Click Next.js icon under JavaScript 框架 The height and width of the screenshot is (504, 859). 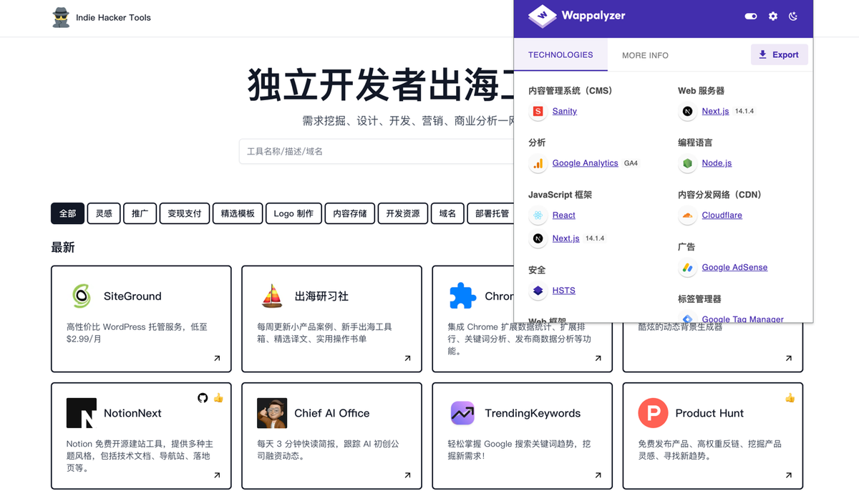tap(538, 238)
